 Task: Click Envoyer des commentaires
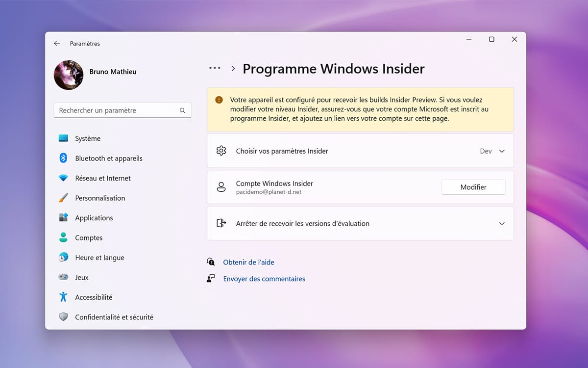point(264,279)
